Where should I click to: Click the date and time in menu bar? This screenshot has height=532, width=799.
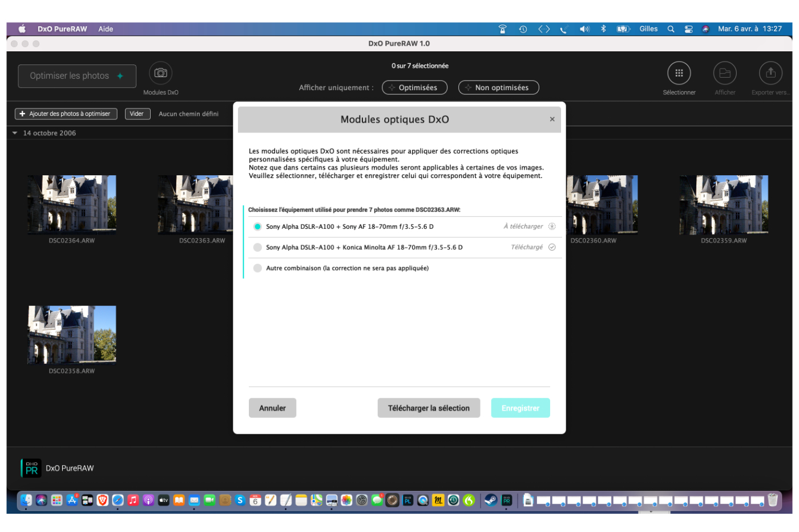(750, 29)
